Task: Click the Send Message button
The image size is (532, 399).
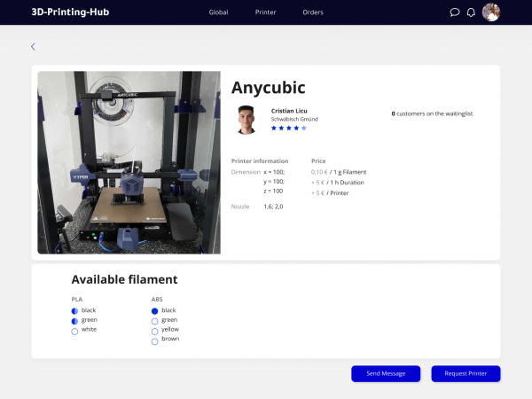Action: point(386,373)
